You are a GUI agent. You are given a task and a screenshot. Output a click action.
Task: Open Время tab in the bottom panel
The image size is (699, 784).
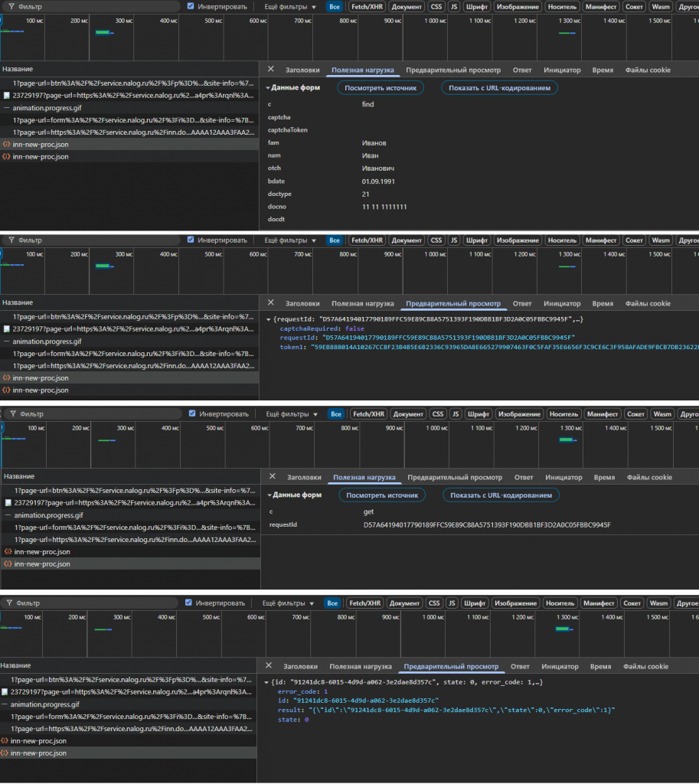coord(600,667)
